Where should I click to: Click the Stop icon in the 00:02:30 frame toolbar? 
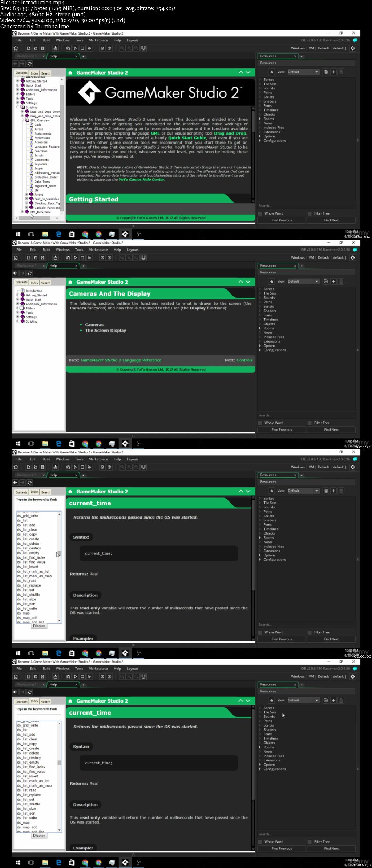click(82, 676)
